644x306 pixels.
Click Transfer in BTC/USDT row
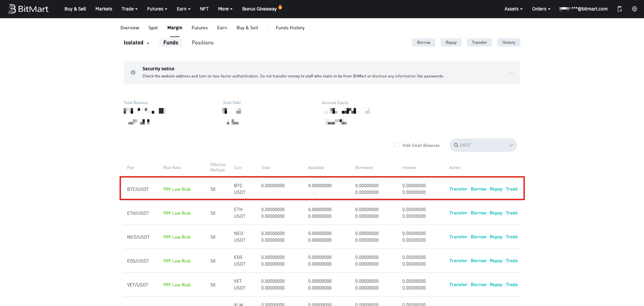click(458, 189)
